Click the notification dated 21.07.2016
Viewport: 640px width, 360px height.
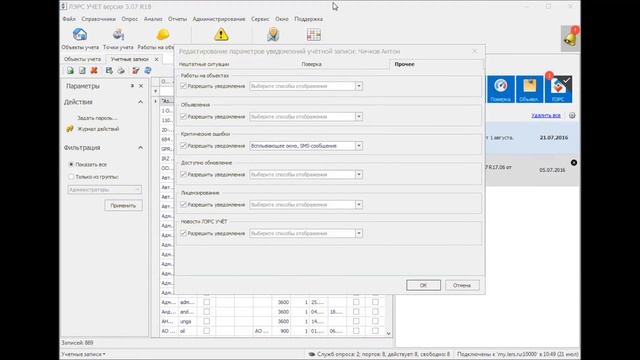532,138
